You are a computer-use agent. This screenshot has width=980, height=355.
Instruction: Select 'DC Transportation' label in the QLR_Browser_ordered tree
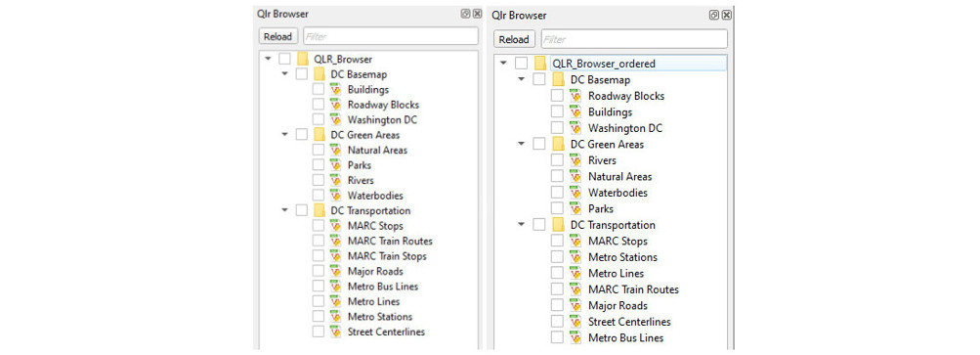(x=613, y=225)
